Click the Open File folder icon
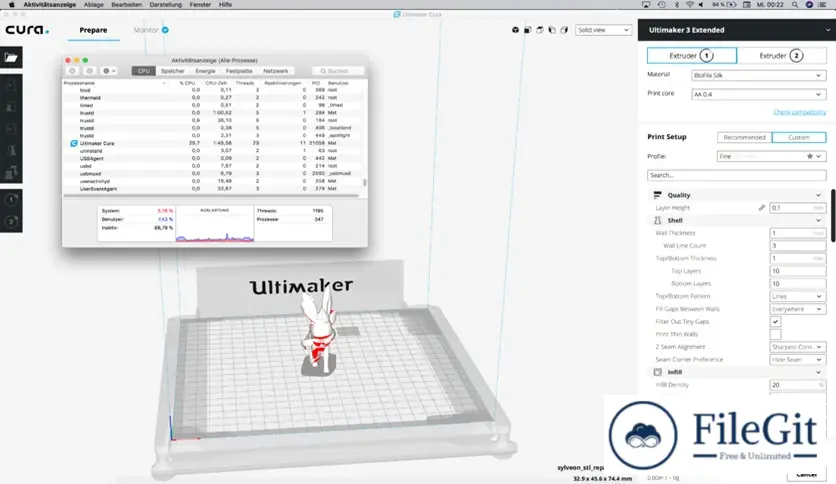The width and height of the screenshot is (836, 484). [11, 58]
